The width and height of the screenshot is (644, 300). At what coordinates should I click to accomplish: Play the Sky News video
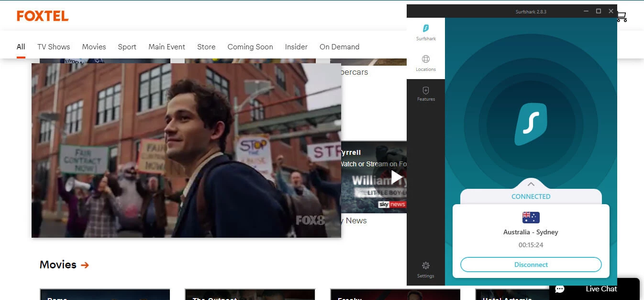[x=397, y=177]
